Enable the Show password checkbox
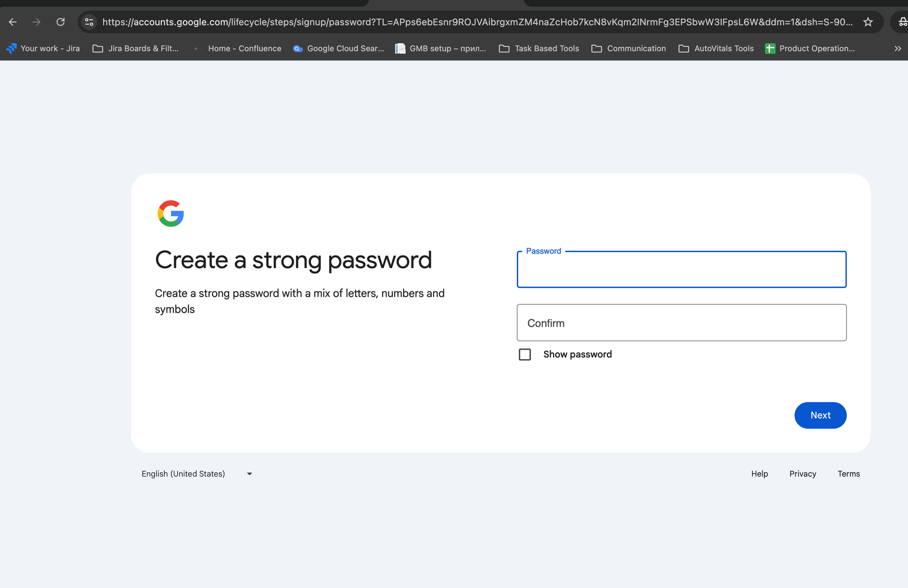Screen dimensions: 908x588 click(x=525, y=355)
